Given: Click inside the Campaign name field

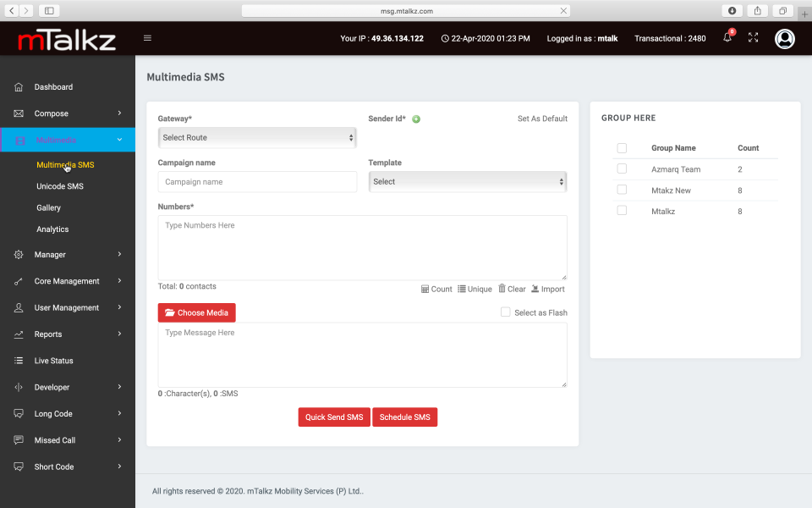Looking at the screenshot, I should [x=257, y=181].
